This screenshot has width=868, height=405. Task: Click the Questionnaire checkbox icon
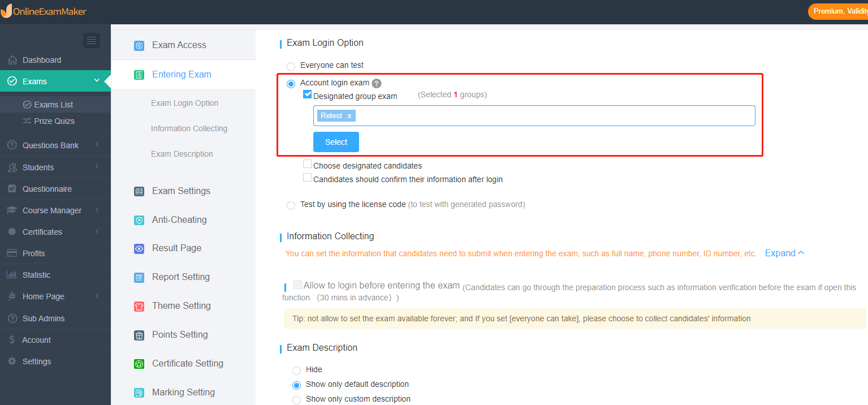coord(12,189)
